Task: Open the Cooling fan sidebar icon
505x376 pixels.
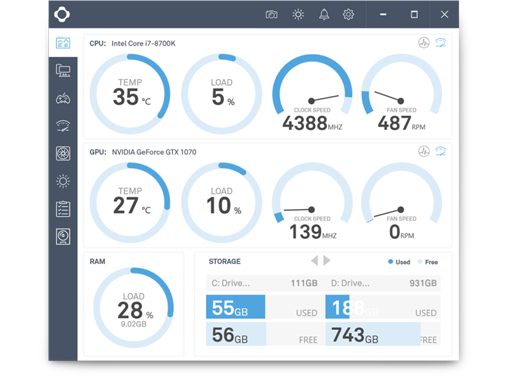Action: [x=63, y=154]
